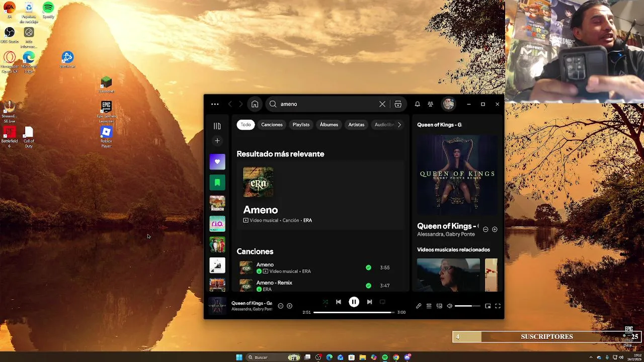Open the play queue icon
The height and width of the screenshot is (362, 644).
429,306
